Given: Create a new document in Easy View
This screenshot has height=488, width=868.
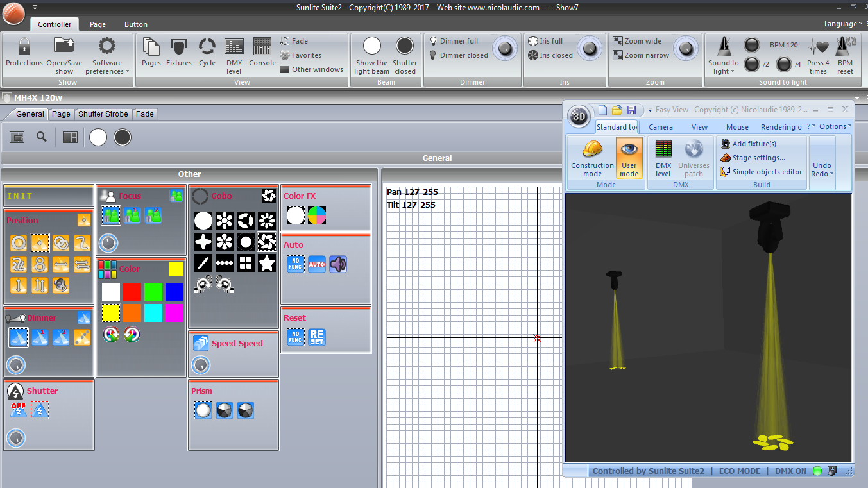Looking at the screenshot, I should 602,110.
